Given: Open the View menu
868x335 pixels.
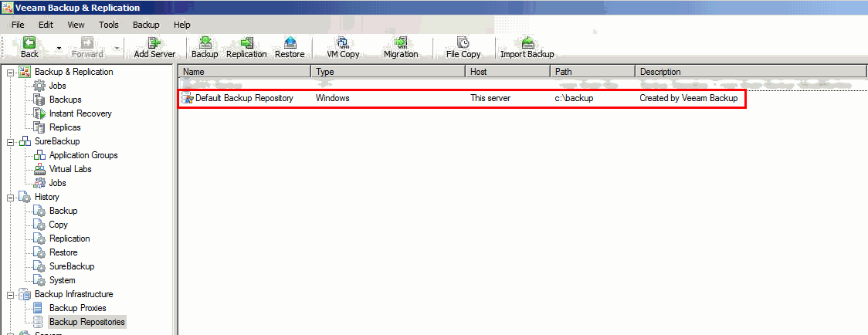Looking at the screenshot, I should coord(76,25).
